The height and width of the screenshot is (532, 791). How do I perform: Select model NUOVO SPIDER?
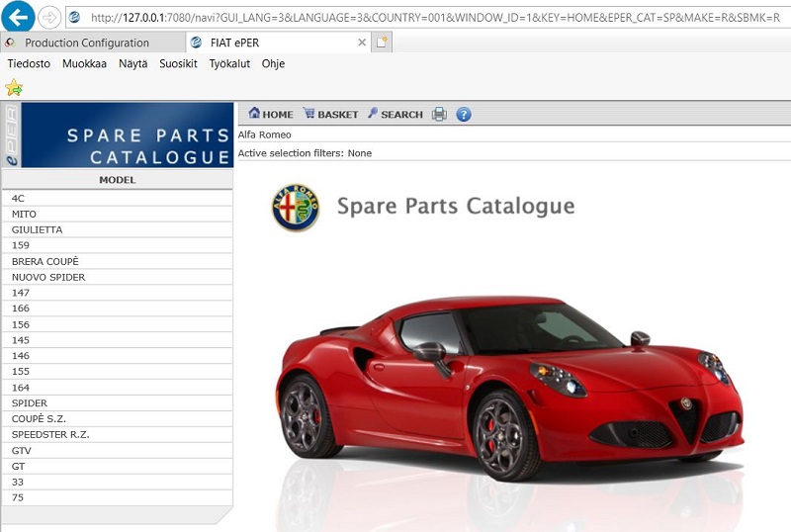point(117,277)
